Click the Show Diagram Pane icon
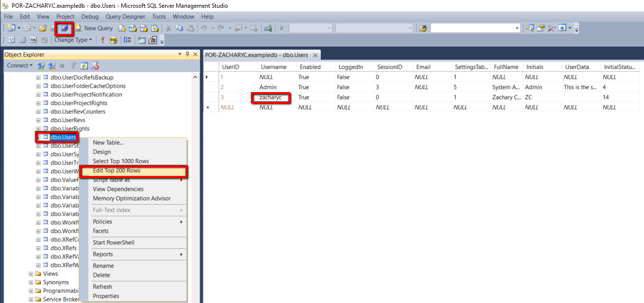 (12, 40)
